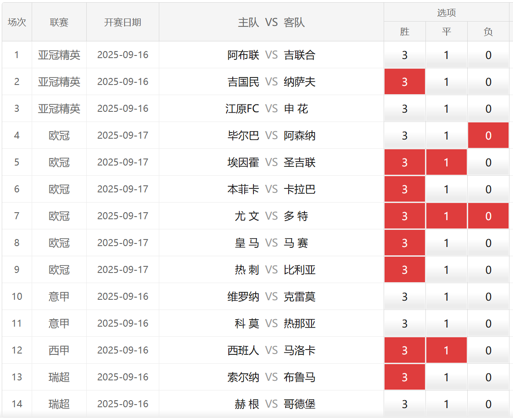Select win (3) for 赫根 vs 哥德堡
The height and width of the screenshot is (420, 513).
point(405,404)
